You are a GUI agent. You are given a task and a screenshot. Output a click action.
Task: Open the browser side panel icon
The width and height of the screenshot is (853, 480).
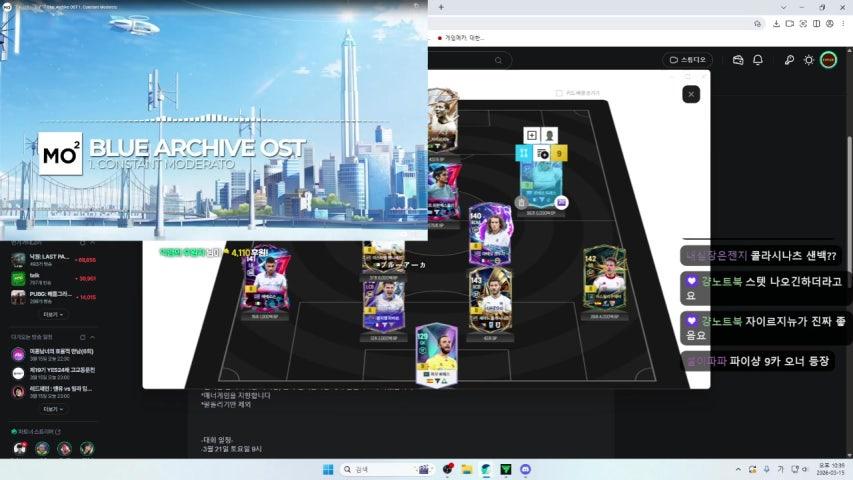click(817, 23)
